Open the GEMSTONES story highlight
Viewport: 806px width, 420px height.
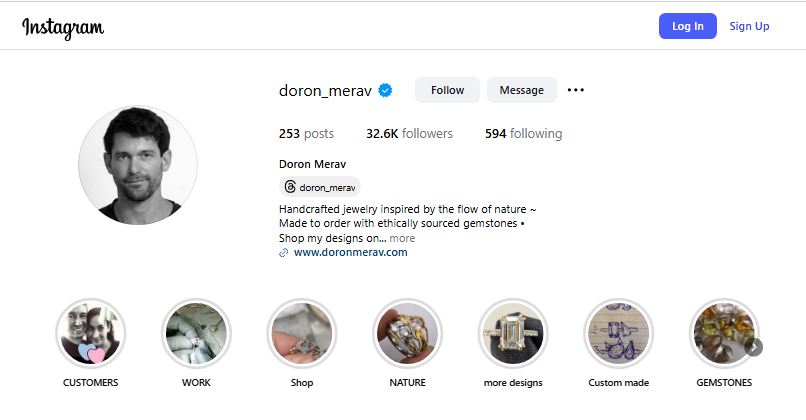point(723,334)
